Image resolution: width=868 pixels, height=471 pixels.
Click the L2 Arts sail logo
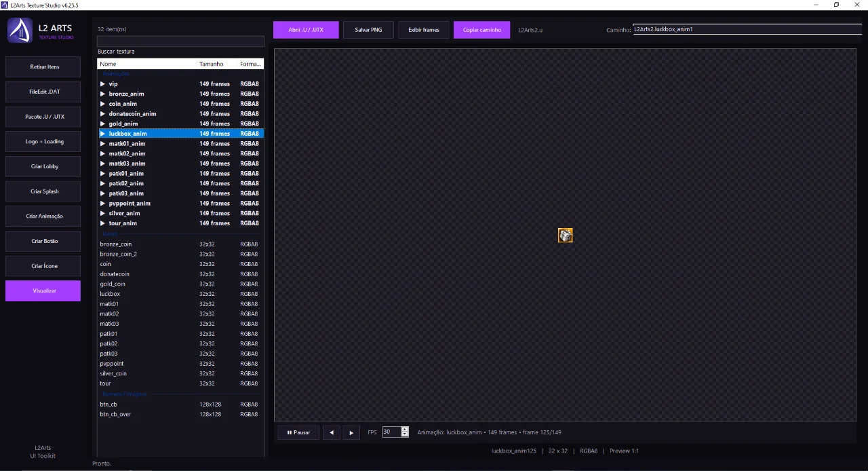(x=20, y=31)
